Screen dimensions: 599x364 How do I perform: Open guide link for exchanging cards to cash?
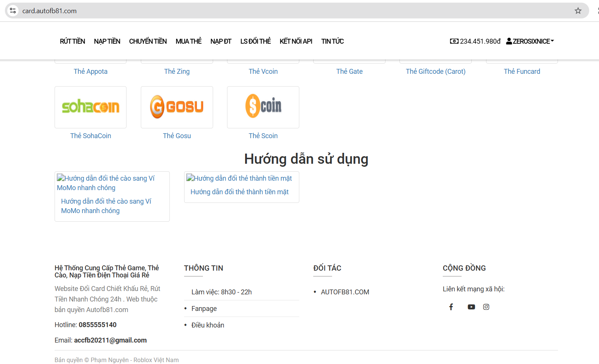click(239, 192)
